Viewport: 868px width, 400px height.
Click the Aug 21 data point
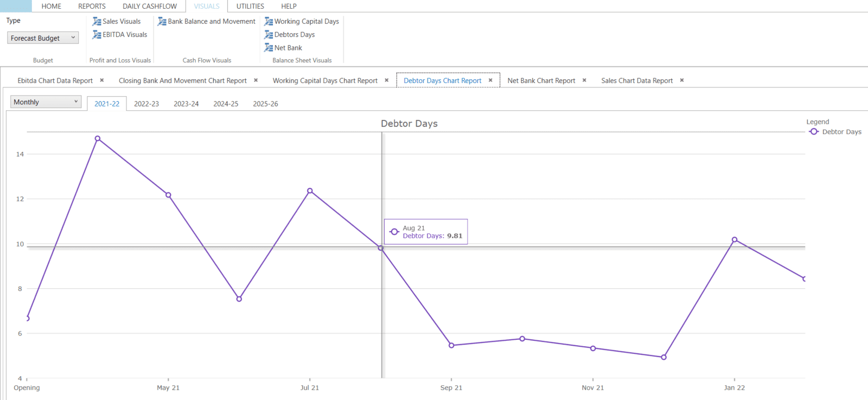coord(381,248)
